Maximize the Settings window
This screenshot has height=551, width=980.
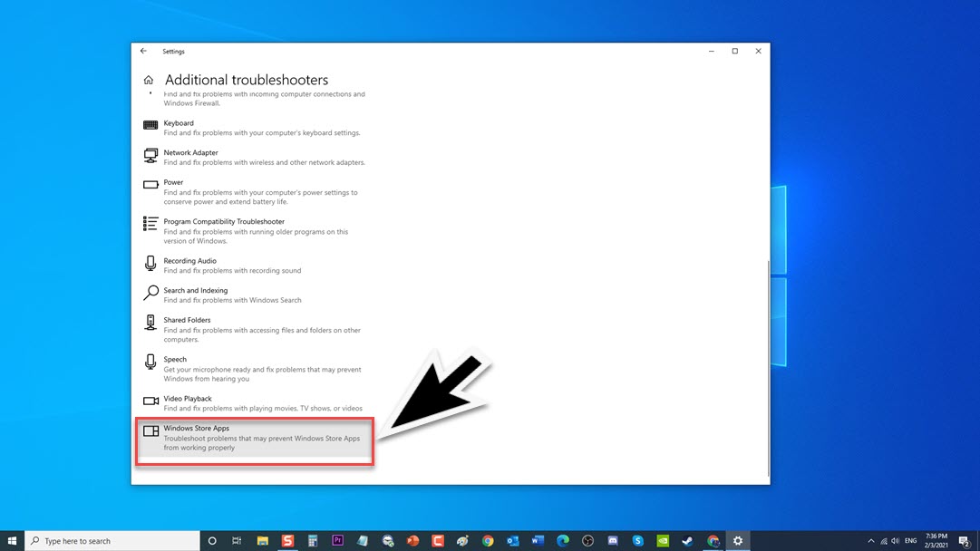pyautogui.click(x=735, y=52)
